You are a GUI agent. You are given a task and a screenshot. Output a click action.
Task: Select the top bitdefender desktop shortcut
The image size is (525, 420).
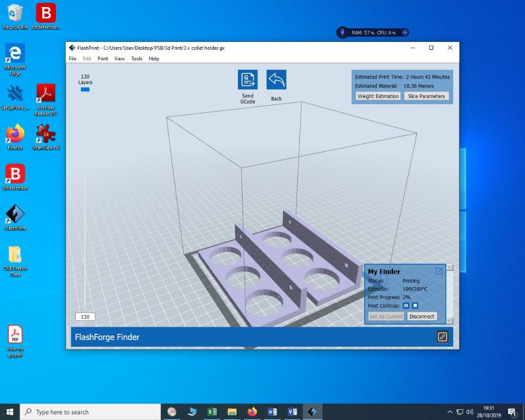click(x=46, y=17)
